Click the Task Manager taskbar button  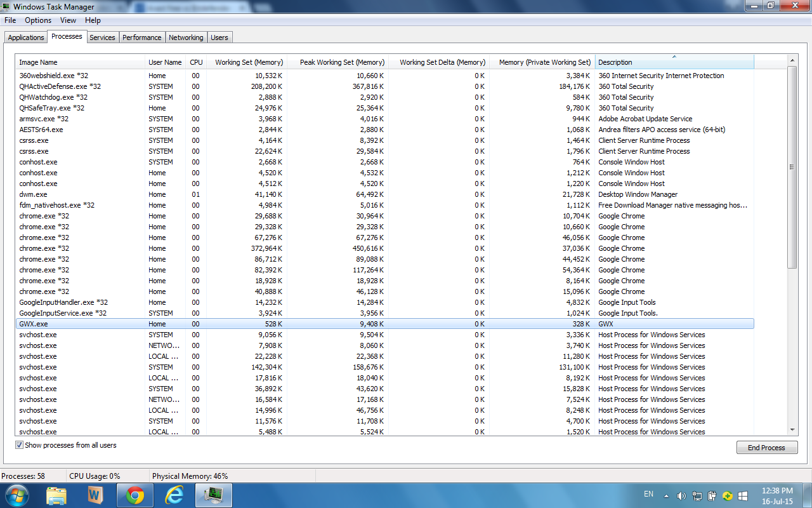tap(213, 495)
